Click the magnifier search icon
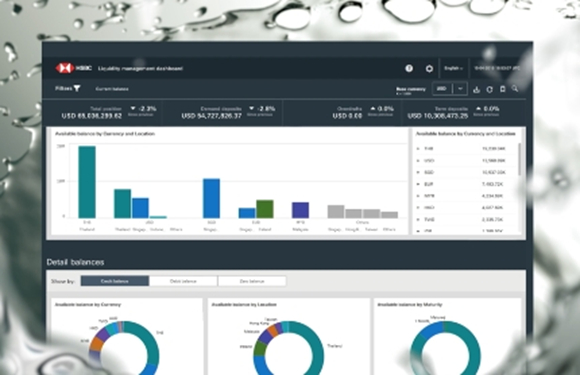 (515, 88)
